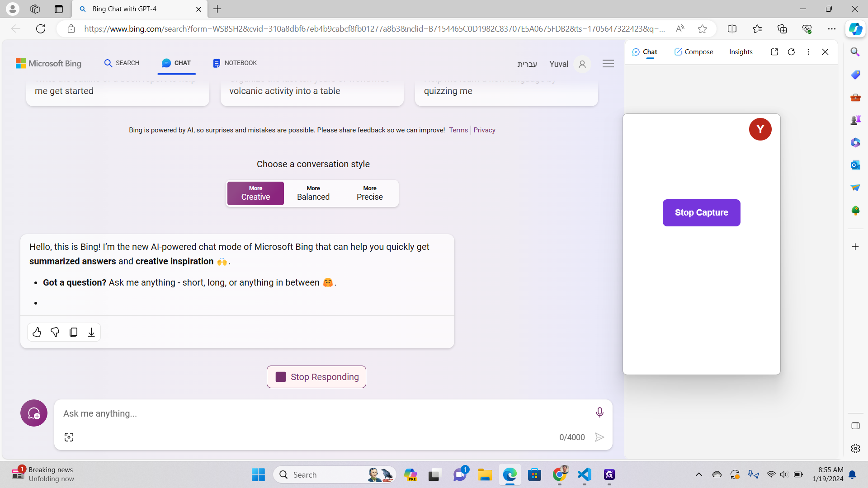Open Edge Settings and more menu
868x488 pixels.
(x=832, y=29)
